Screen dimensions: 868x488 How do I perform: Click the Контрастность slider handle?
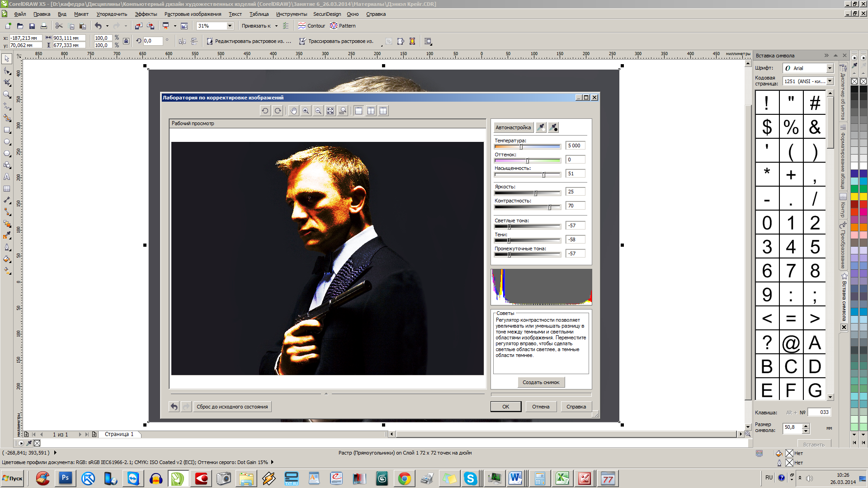(550, 207)
